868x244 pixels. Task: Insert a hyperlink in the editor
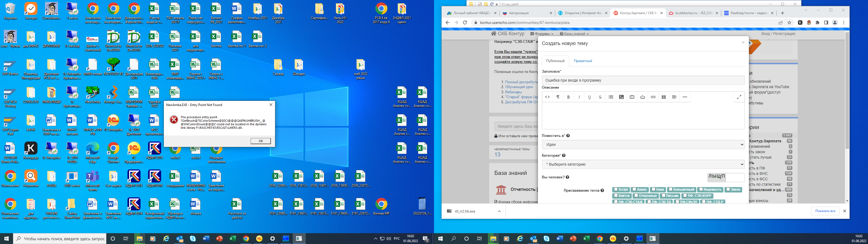pos(653,97)
